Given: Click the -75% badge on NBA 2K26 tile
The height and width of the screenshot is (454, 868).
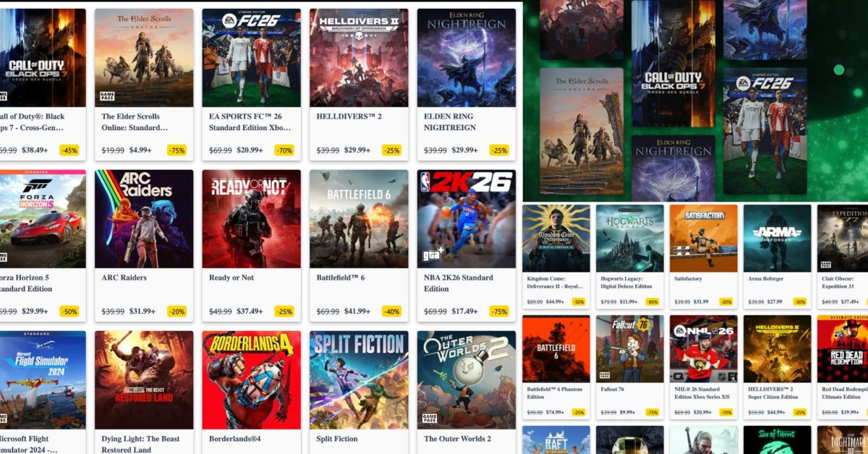Looking at the screenshot, I should [499, 312].
